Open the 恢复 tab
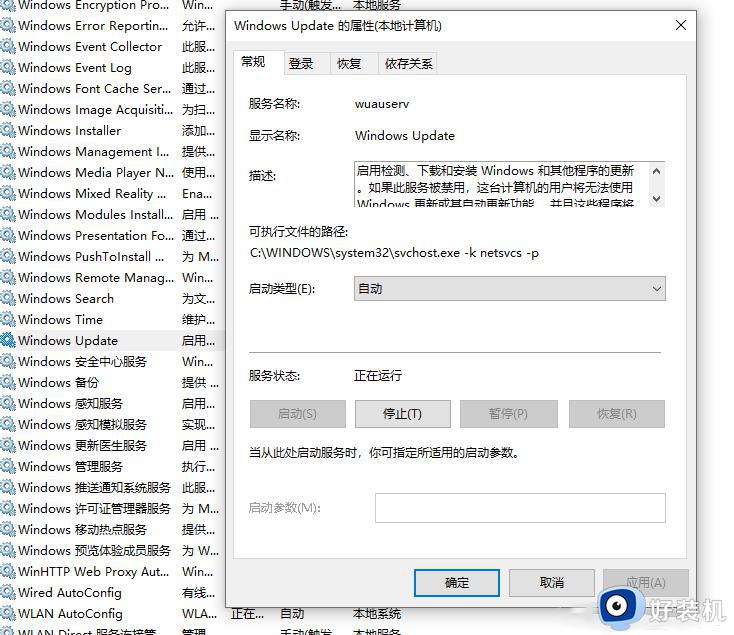Image resolution: width=734 pixels, height=635 pixels. pos(354,64)
